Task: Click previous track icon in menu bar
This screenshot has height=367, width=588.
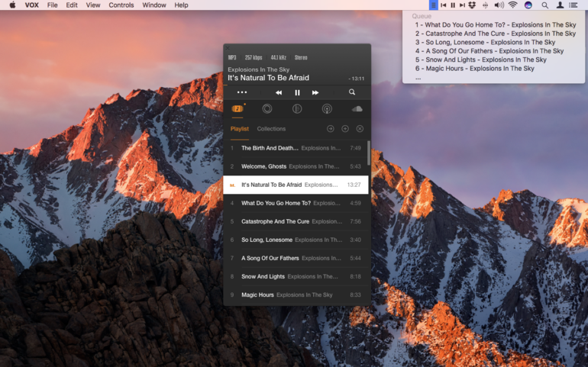Action: click(x=443, y=5)
